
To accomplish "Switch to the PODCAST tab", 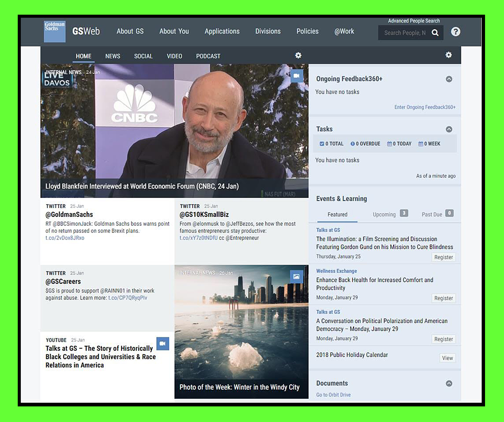I will coord(208,56).
